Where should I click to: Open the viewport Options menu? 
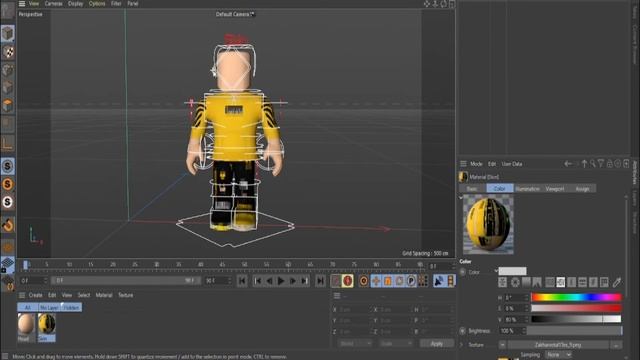point(97,4)
